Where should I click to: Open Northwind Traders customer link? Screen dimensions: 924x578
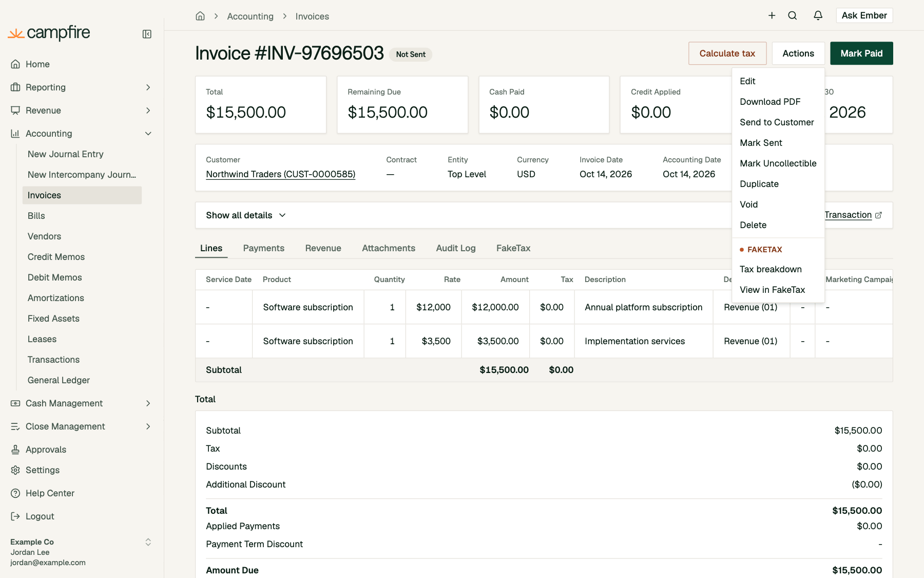280,174
